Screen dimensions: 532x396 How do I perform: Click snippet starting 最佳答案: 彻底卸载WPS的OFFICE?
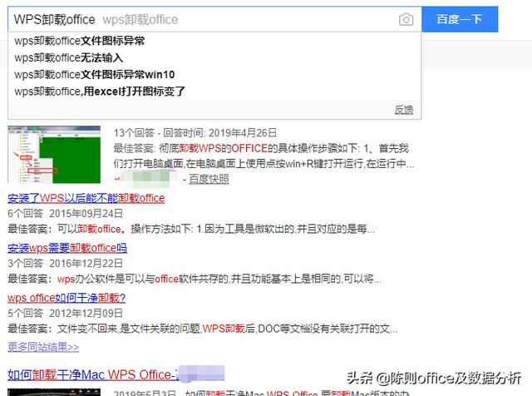point(264,156)
